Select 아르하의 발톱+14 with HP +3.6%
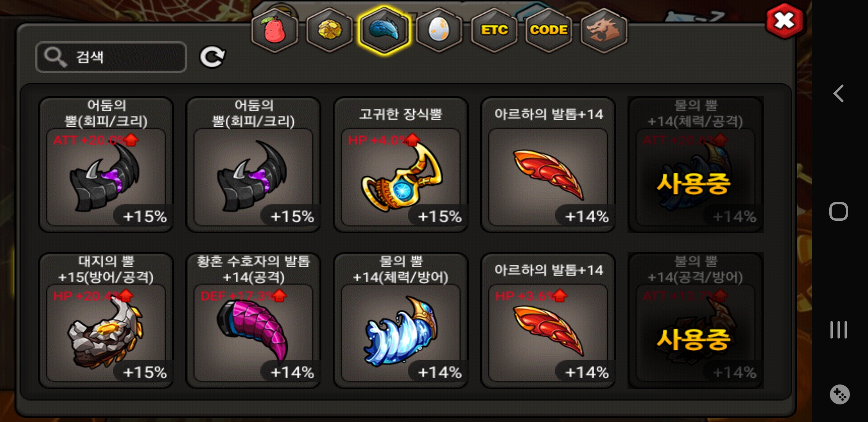 point(548,320)
